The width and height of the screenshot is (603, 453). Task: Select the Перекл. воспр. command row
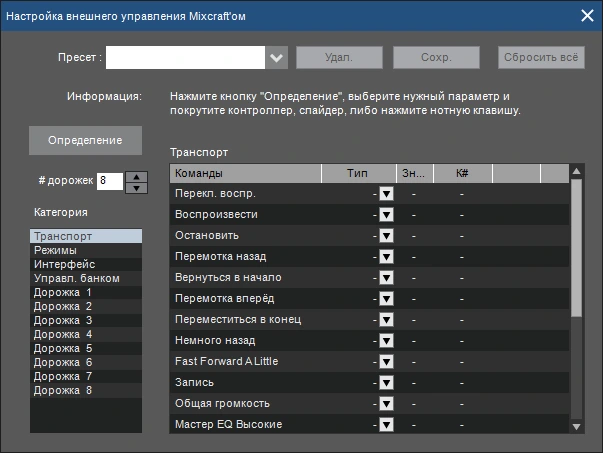tap(369, 194)
